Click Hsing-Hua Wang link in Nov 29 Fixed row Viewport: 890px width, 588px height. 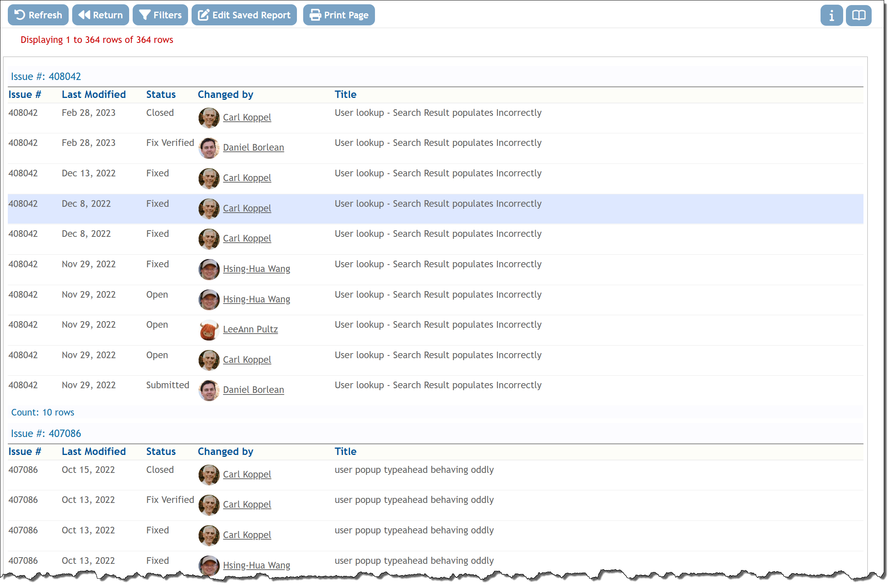[256, 269]
